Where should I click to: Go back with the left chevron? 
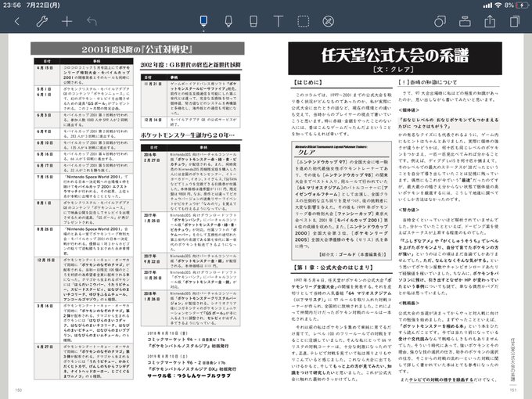[x=17, y=22]
